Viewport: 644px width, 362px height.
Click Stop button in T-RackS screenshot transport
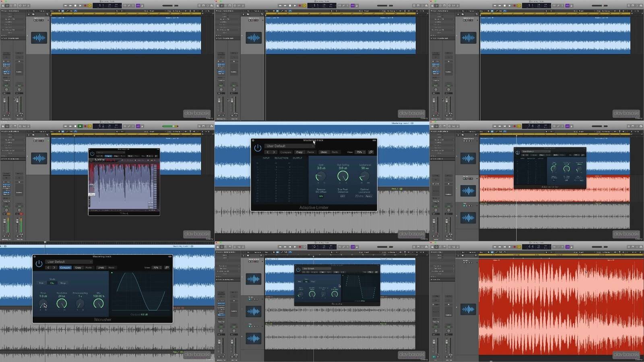point(75,126)
